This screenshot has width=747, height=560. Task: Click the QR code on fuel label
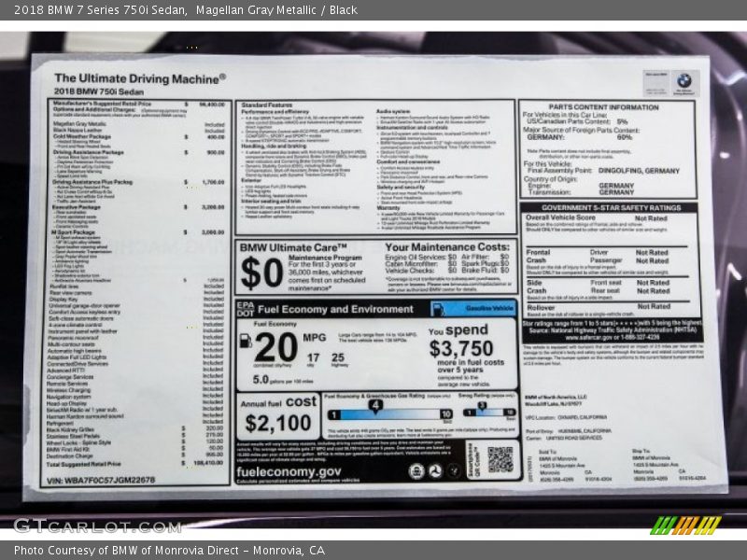500,459
